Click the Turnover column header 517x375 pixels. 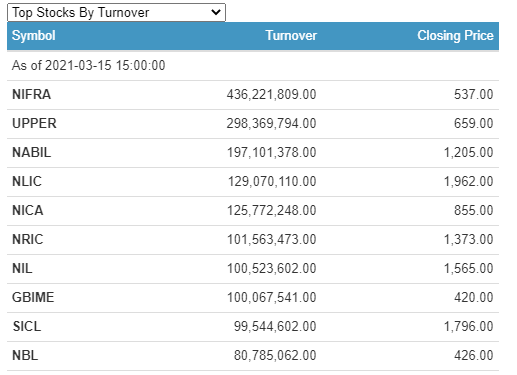(291, 35)
